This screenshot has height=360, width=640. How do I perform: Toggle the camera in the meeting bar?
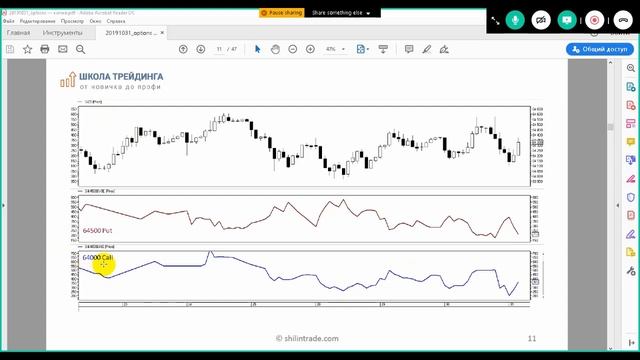pos(541,20)
